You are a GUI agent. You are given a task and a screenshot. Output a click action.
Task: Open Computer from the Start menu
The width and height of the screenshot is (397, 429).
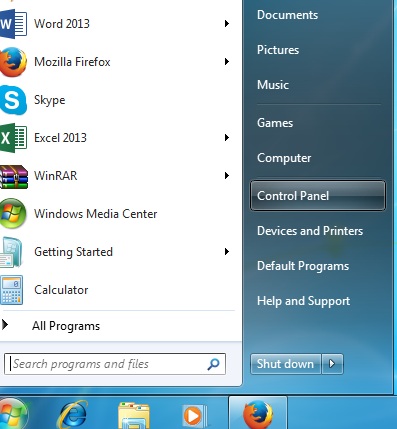284,158
